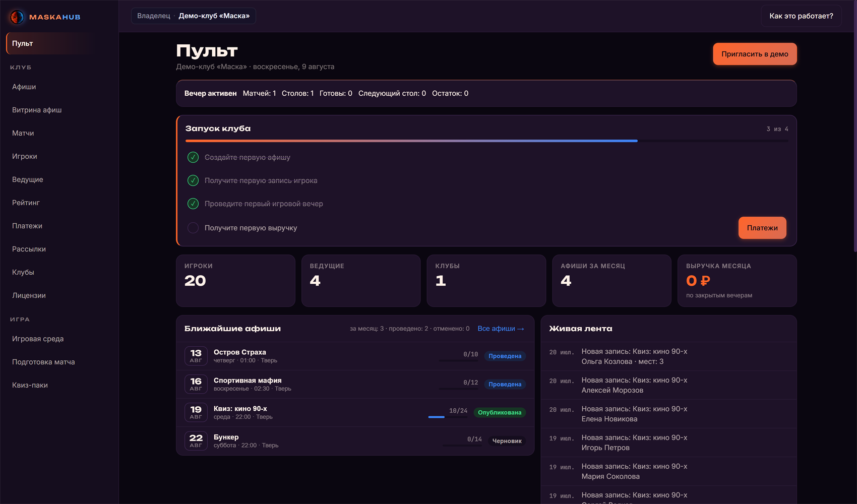The image size is (857, 504).
Task: Open the Игроки page
Action: tap(59, 156)
